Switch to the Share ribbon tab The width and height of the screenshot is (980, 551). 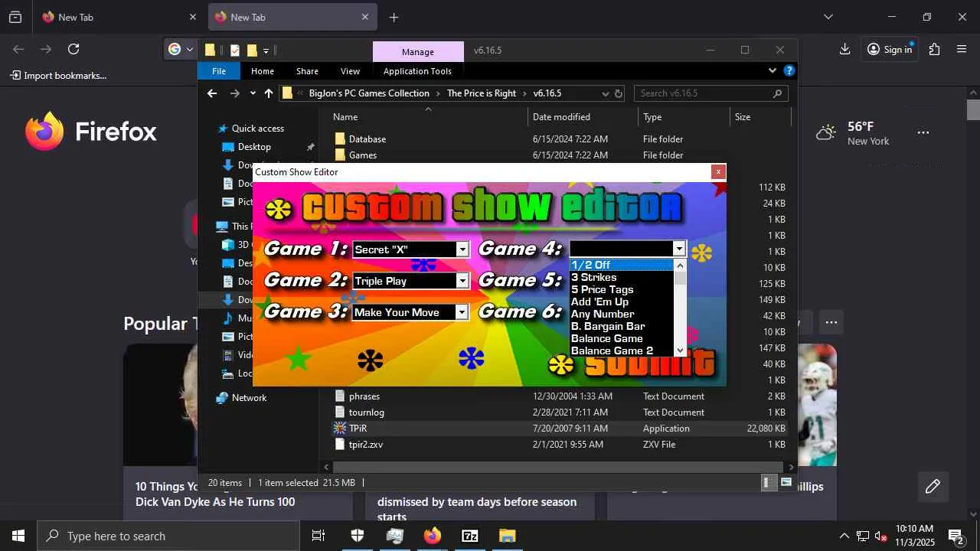[307, 71]
